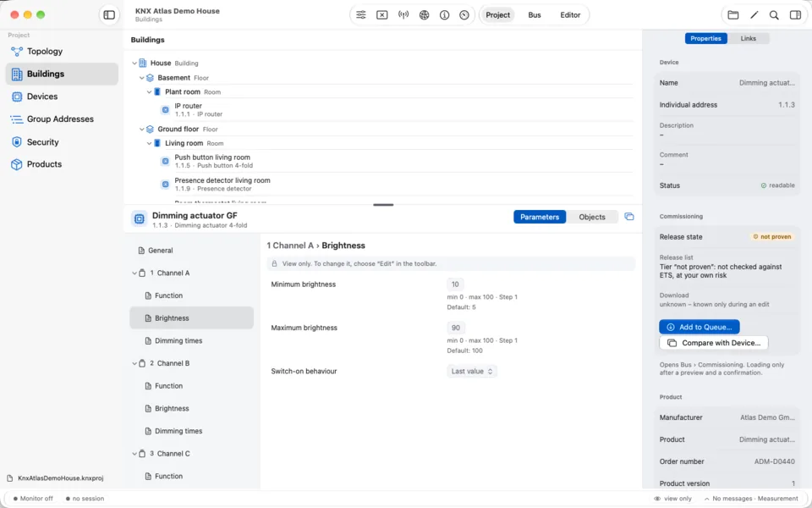Screen dimensions: 812x508
Task: Click the boxed X toolbar icon
Action: point(381,15)
